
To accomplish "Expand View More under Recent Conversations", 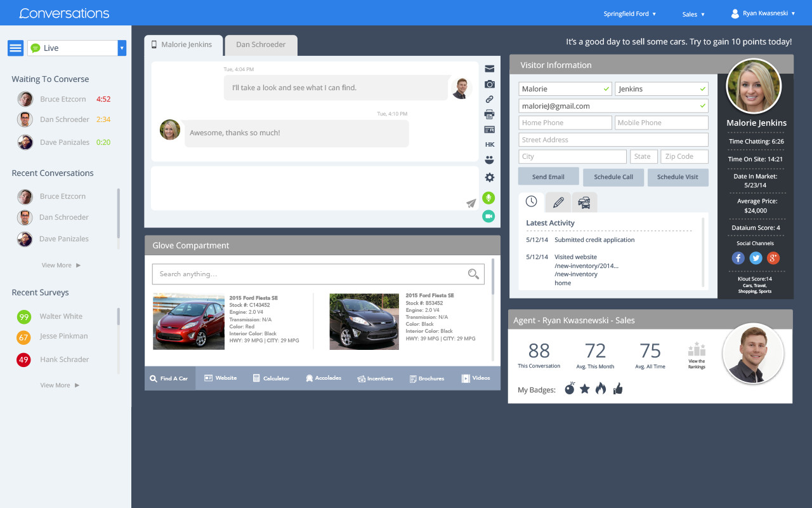I will tap(61, 265).
